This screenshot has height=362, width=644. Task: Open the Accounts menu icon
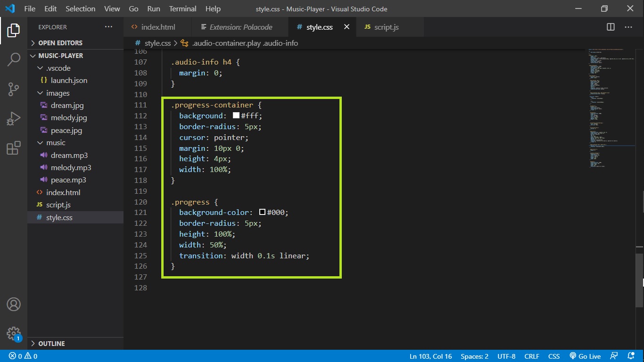14,304
